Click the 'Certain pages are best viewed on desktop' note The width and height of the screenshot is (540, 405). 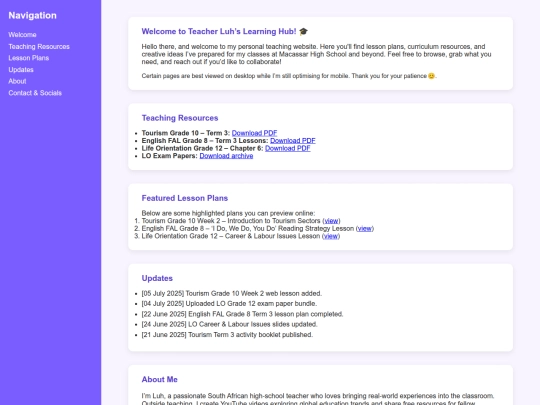289,76
